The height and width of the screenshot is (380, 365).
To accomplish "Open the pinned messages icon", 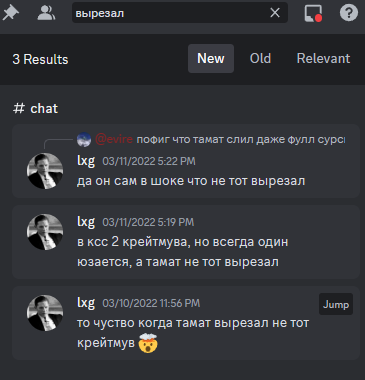I will click(11, 13).
